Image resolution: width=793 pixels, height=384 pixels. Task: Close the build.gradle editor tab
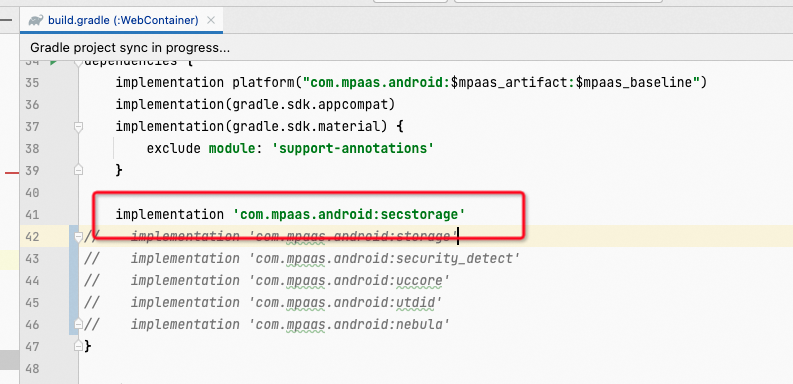point(211,20)
